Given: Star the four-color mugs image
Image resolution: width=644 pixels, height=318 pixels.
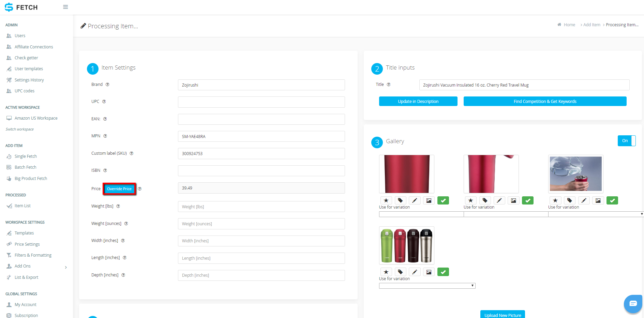Looking at the screenshot, I should pyautogui.click(x=386, y=272).
